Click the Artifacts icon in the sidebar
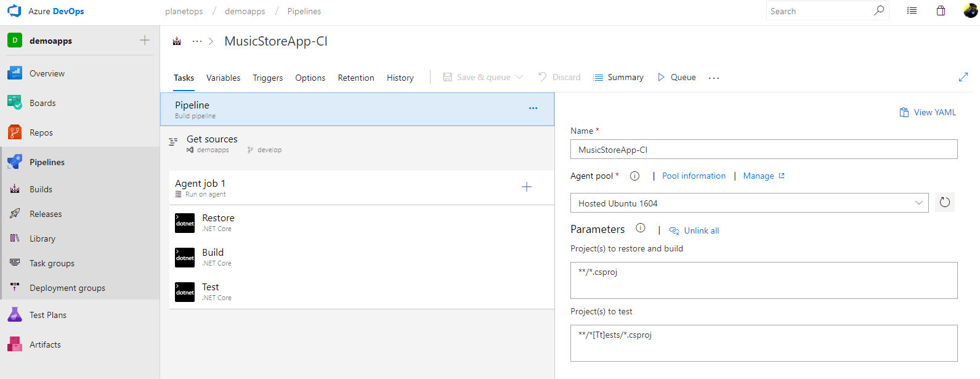 pyautogui.click(x=15, y=344)
